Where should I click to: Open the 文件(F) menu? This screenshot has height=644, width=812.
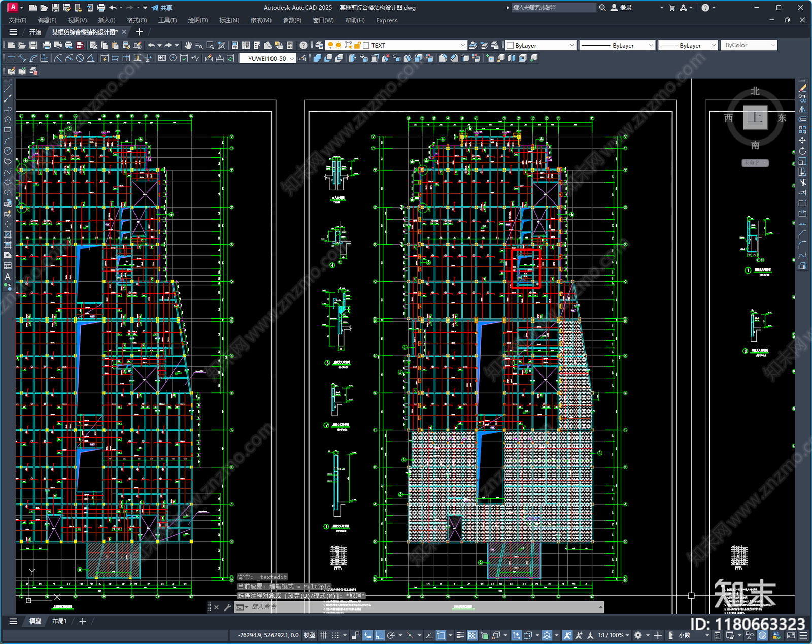click(17, 20)
